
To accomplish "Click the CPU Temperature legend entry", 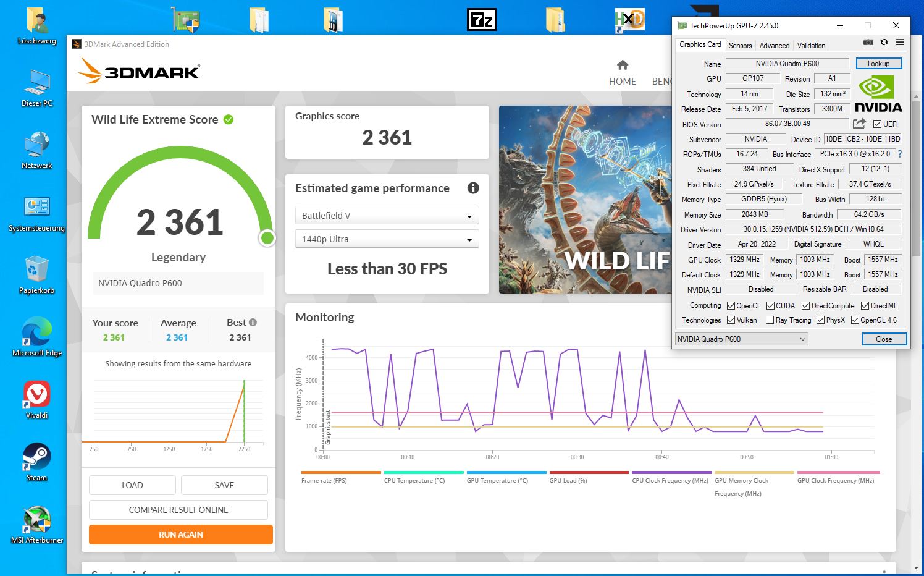I will (414, 481).
